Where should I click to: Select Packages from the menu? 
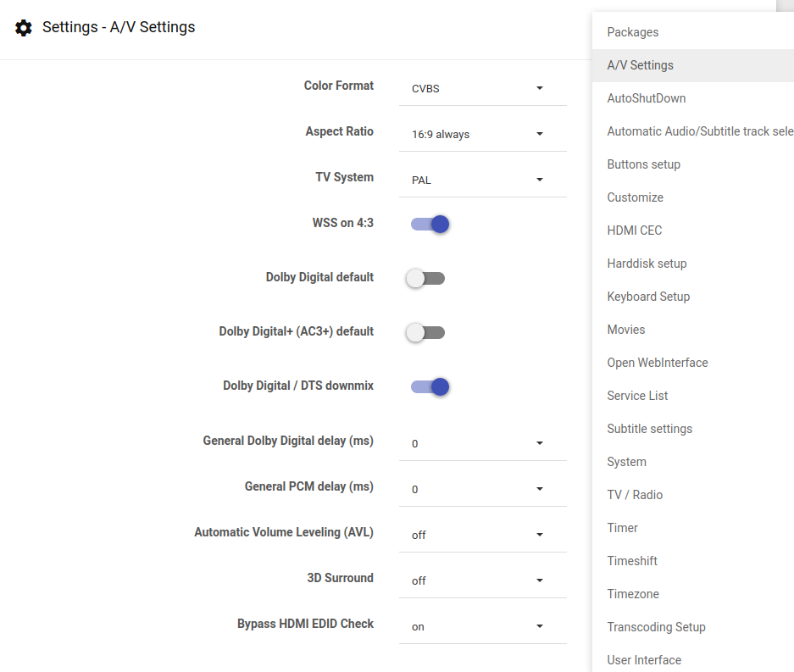pos(633,32)
